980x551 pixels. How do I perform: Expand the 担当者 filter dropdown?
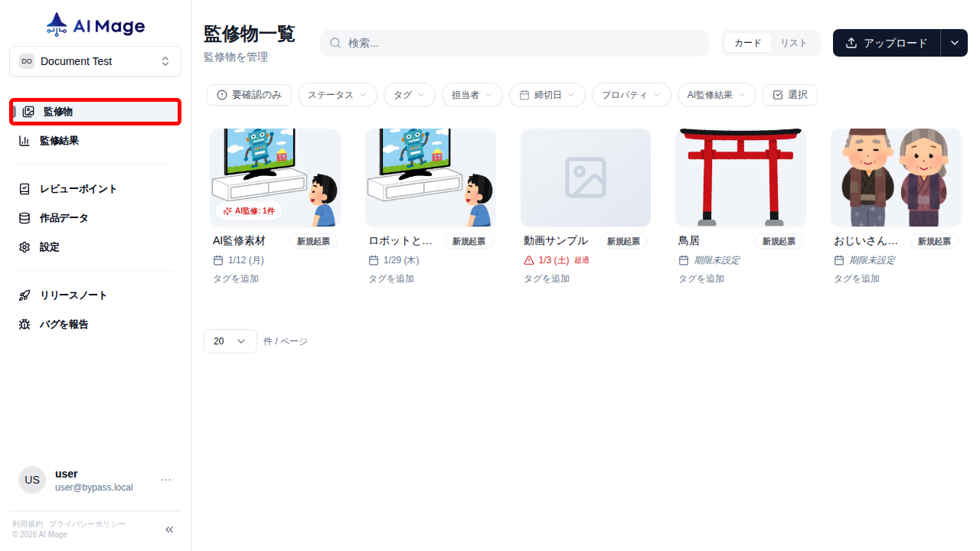[x=472, y=94]
